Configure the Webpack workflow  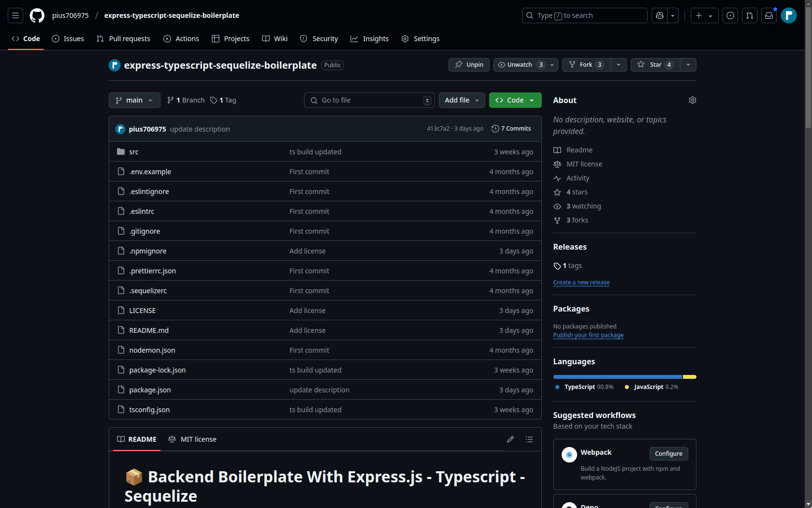pyautogui.click(x=668, y=454)
